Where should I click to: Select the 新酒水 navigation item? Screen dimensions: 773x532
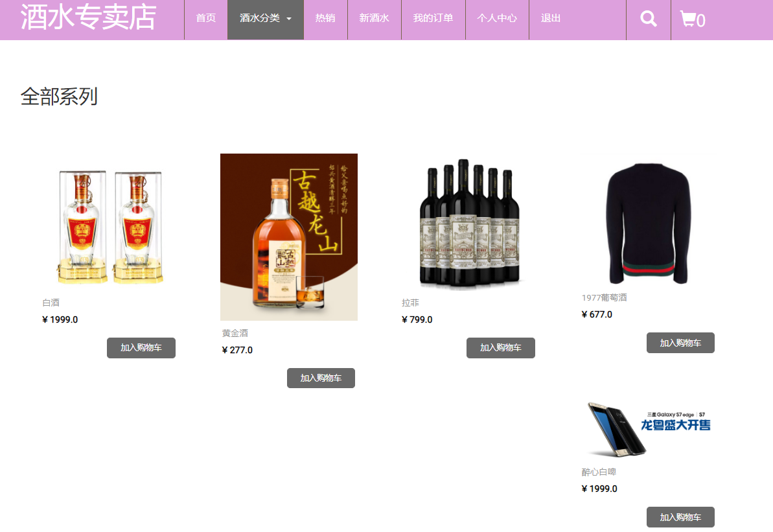[x=374, y=19]
